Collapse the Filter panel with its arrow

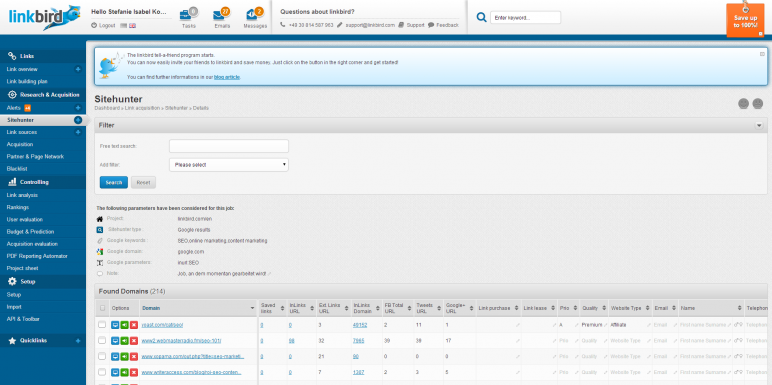pyautogui.click(x=759, y=126)
